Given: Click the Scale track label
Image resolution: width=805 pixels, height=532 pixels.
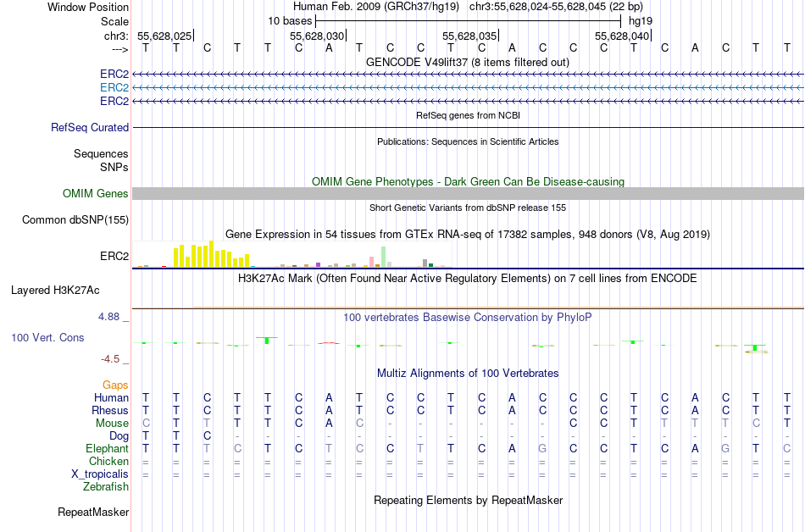Looking at the screenshot, I should (114, 21).
